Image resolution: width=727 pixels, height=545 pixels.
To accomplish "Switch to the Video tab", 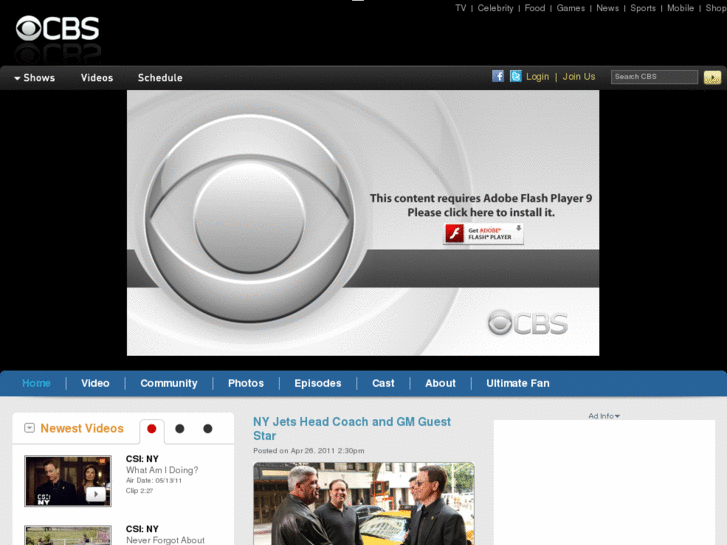I will point(95,383).
